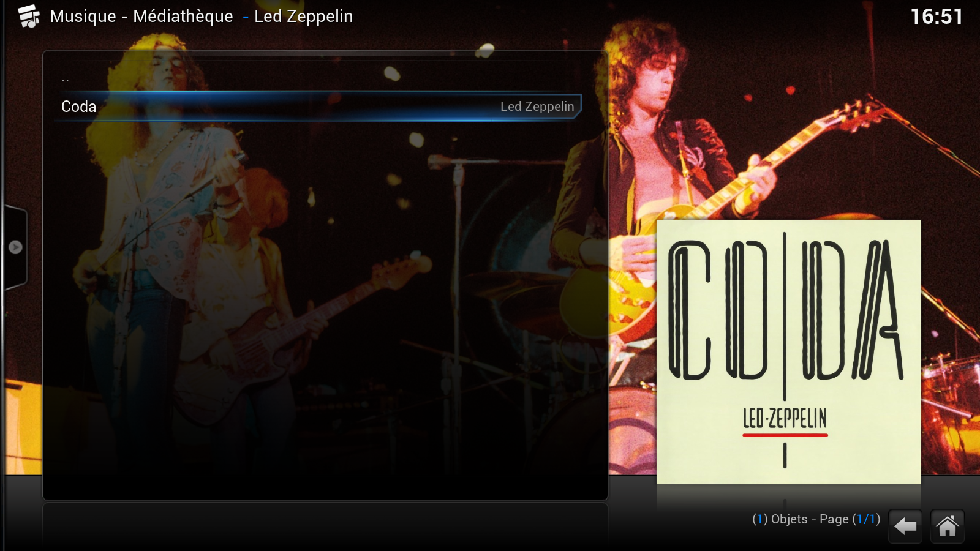Viewport: 980px width, 551px height.
Task: Click the music library icon in header
Action: [x=29, y=16]
